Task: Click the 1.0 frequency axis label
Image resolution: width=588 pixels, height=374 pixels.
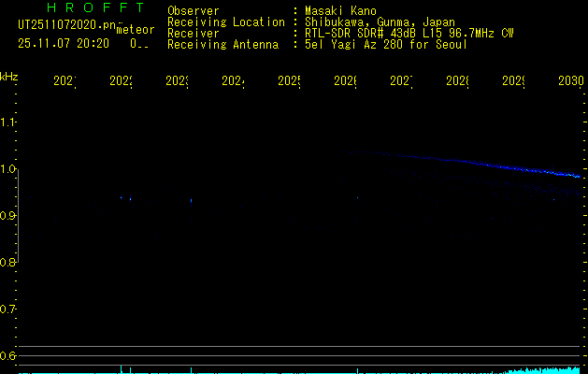Action: (x=7, y=169)
